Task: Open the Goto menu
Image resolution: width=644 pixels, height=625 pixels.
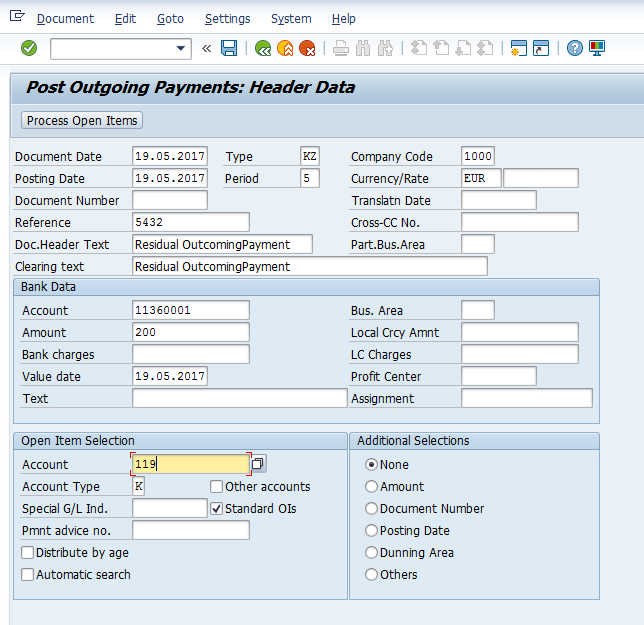Action: [170, 19]
